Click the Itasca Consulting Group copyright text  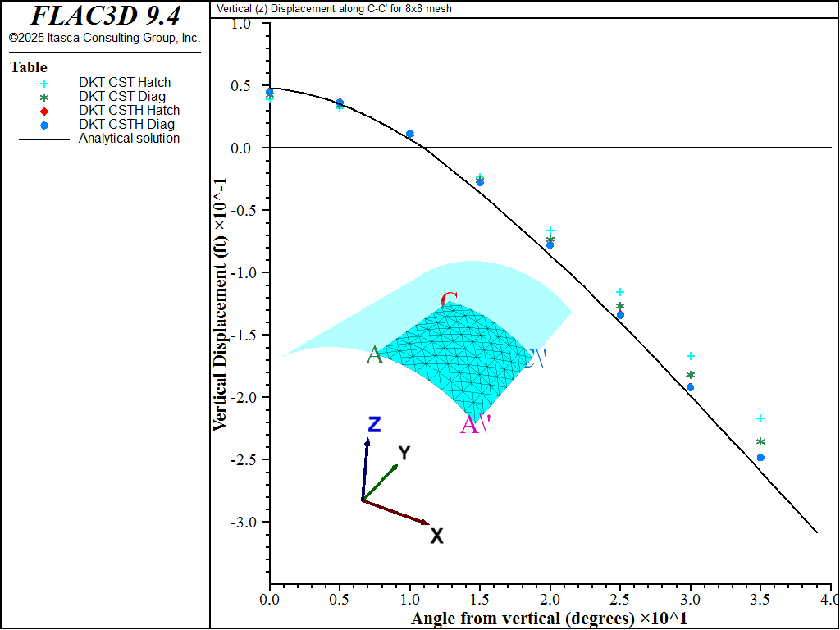click(x=104, y=38)
